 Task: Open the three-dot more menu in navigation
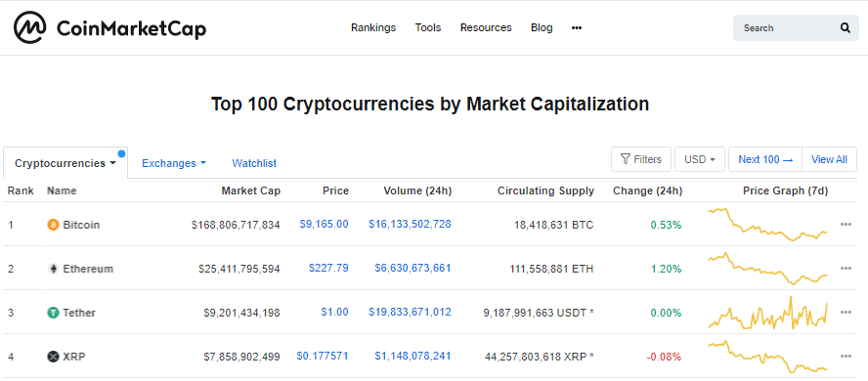point(577,27)
